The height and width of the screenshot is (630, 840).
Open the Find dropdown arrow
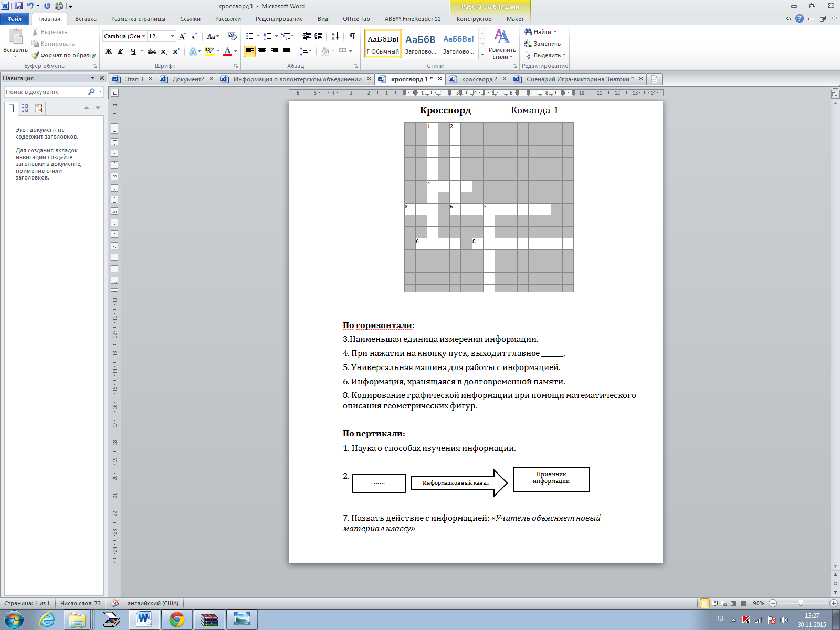coord(555,32)
